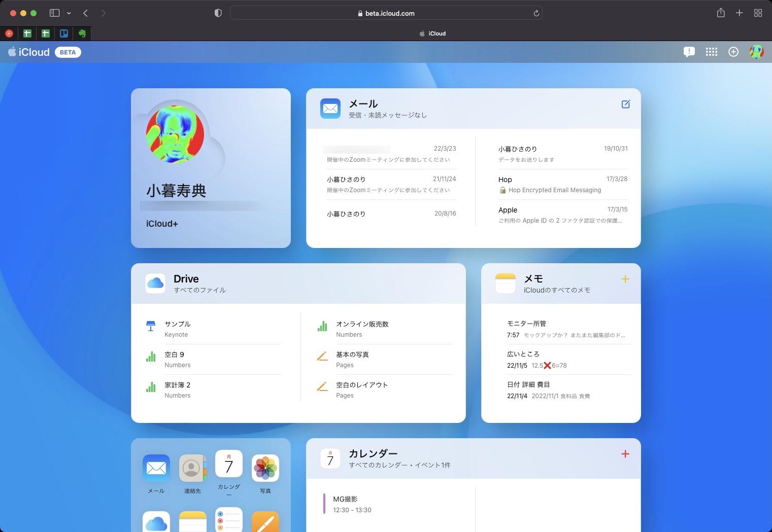This screenshot has width=772, height=532.
Task: Open the メモ card header title
Action: tap(533, 278)
